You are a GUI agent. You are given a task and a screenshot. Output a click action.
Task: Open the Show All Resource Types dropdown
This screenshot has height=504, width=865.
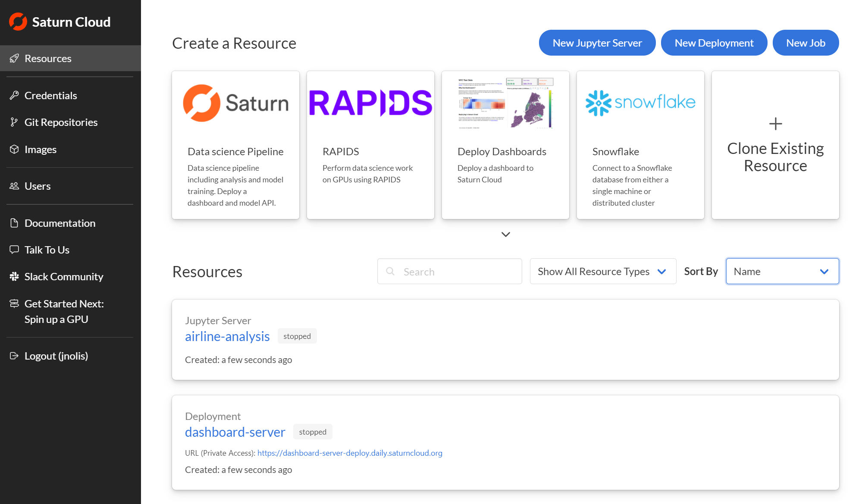[602, 271]
